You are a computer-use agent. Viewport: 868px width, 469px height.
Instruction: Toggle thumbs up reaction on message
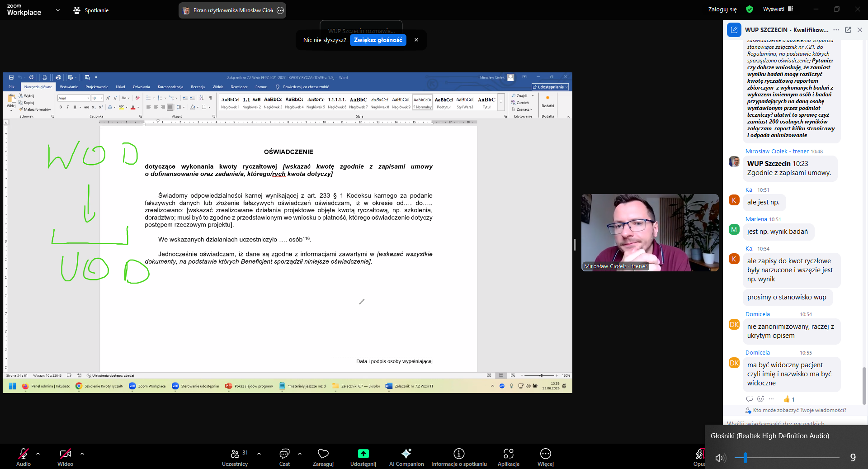point(789,399)
